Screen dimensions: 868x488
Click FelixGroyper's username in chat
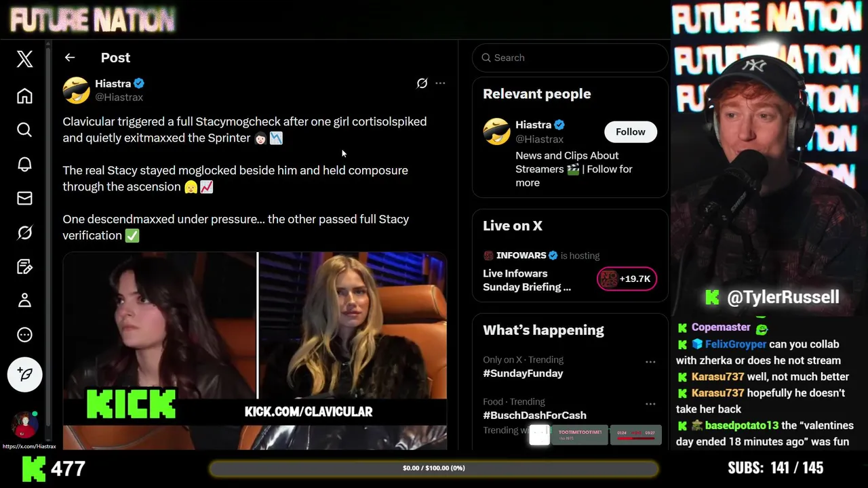point(736,344)
